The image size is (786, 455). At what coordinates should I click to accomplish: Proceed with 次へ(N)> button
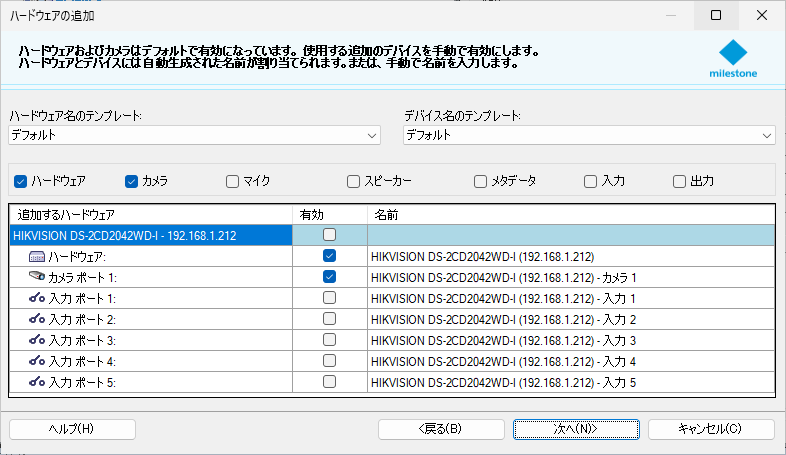tap(576, 429)
